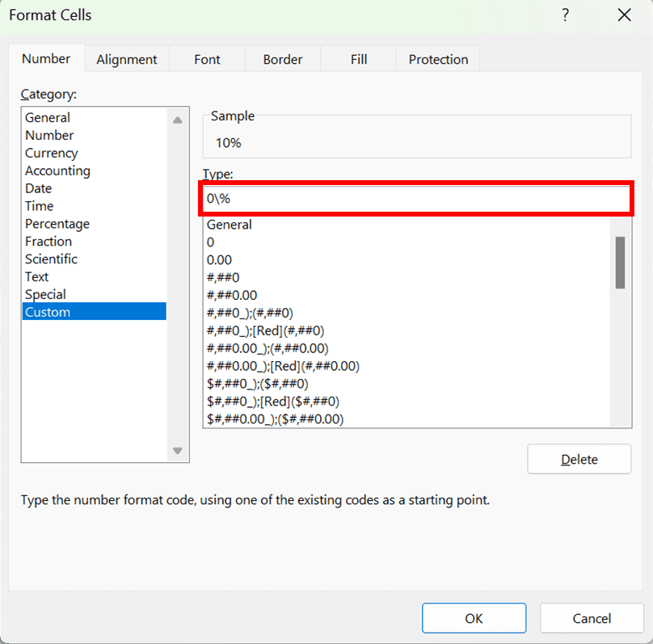The image size is (653, 644).
Task: Choose the Special category
Action: click(x=95, y=294)
